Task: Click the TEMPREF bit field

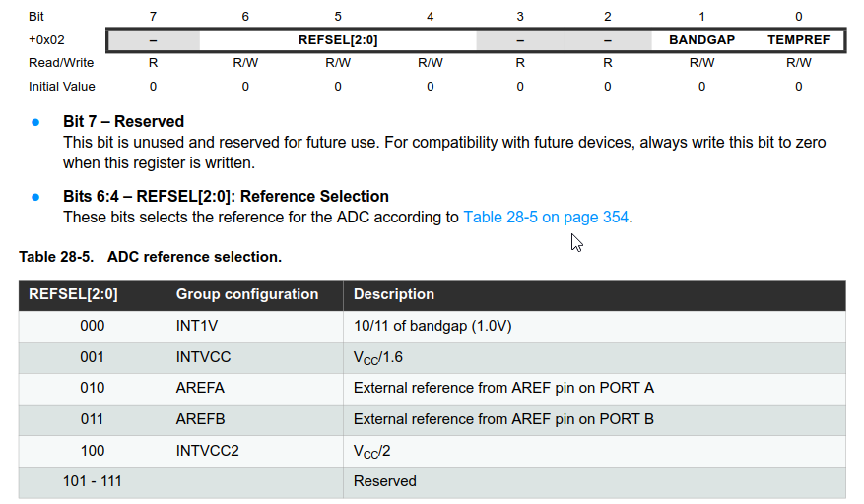Action: (798, 40)
